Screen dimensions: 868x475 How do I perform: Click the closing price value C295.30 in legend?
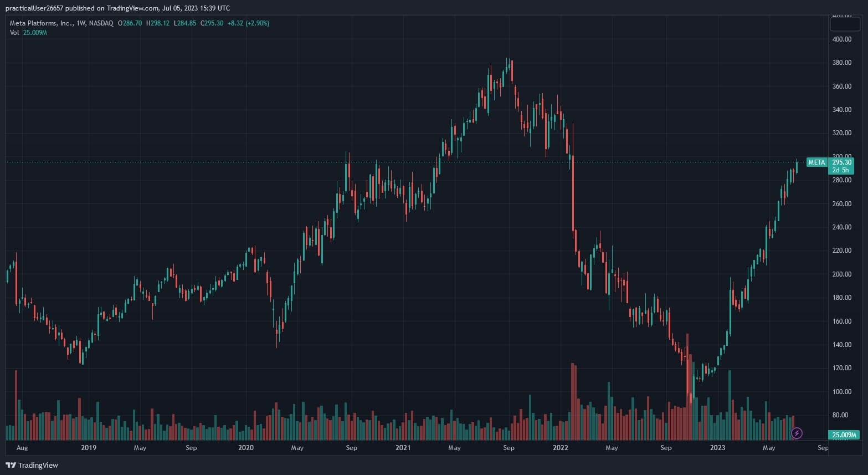[x=212, y=23]
